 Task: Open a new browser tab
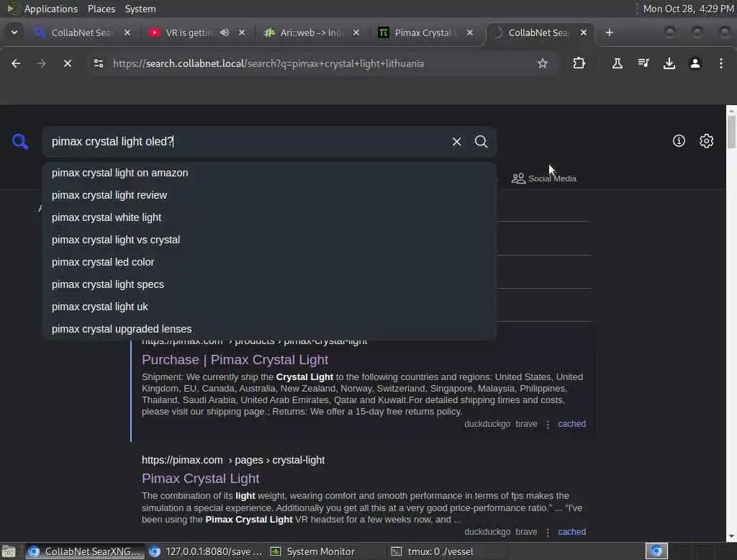[610, 32]
